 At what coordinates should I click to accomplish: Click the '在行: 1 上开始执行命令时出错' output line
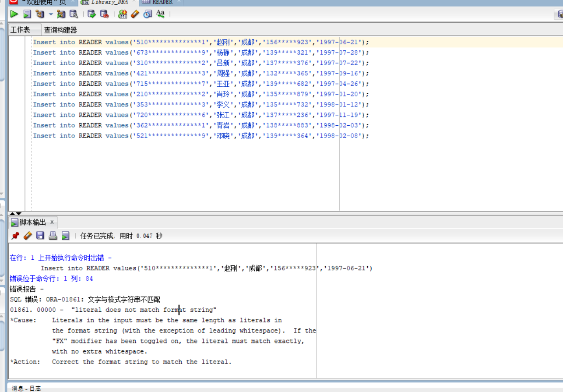[60, 258]
